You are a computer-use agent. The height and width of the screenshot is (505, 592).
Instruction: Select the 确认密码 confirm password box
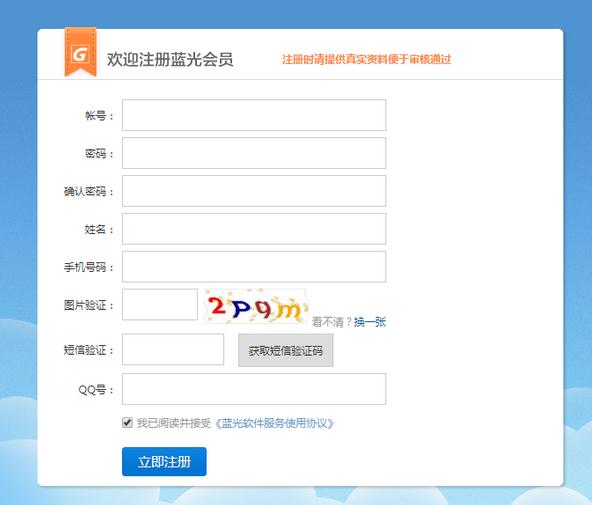click(254, 191)
